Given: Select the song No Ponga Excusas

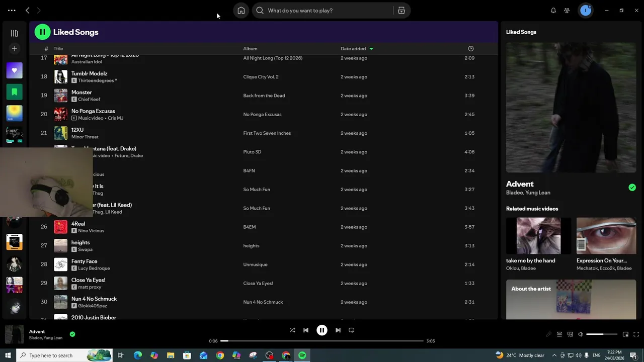Looking at the screenshot, I should (x=93, y=111).
